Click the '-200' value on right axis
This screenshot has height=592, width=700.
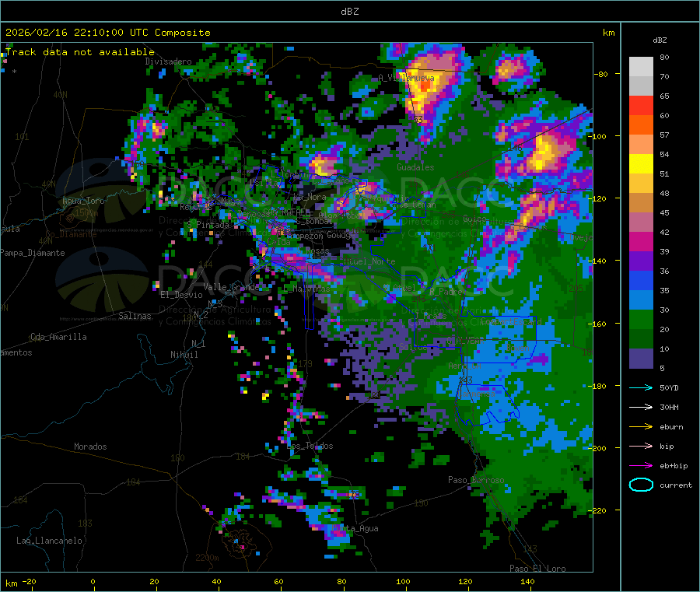tap(597, 448)
